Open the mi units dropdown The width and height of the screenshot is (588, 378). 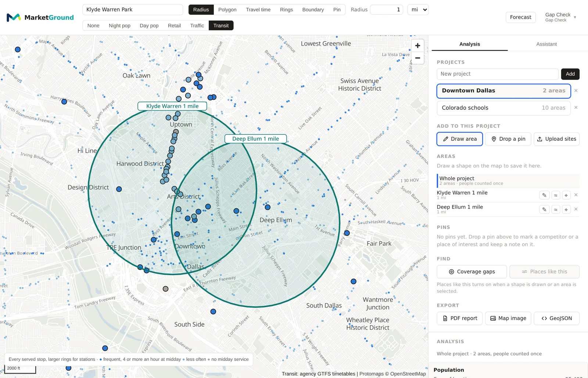tap(418, 10)
